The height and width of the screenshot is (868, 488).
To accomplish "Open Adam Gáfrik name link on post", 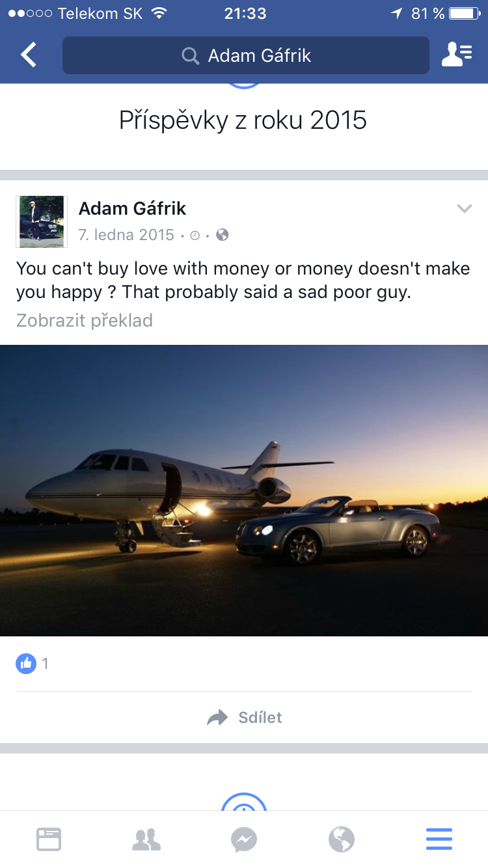I will [132, 208].
